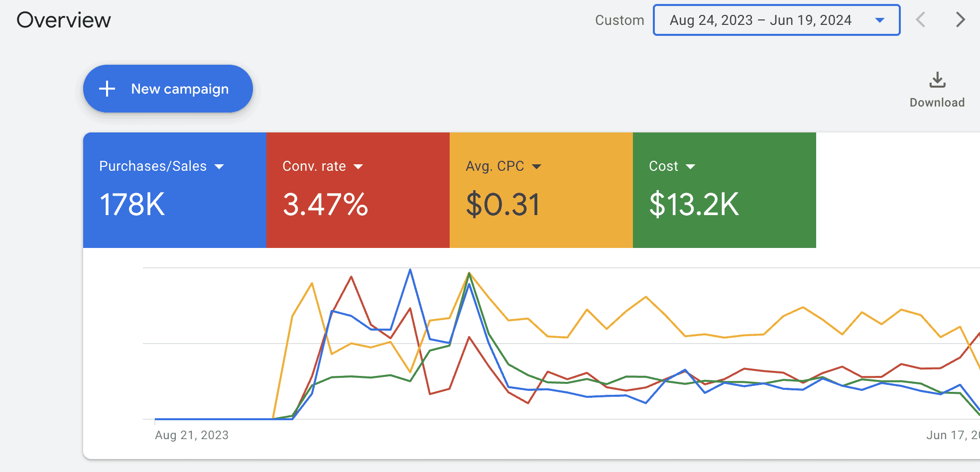This screenshot has height=472, width=980.
Task: Expand the Cost metric dropdown
Action: click(x=690, y=167)
